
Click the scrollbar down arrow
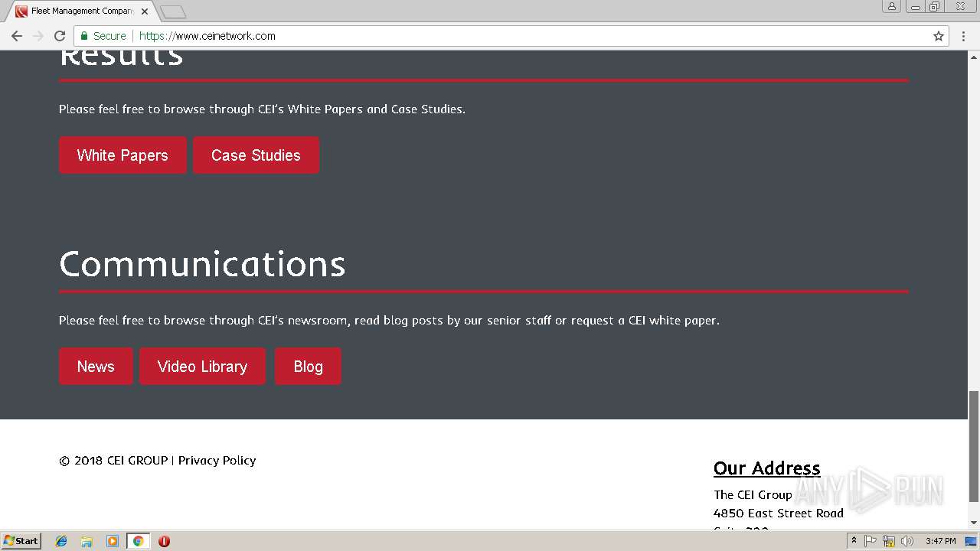[974, 523]
